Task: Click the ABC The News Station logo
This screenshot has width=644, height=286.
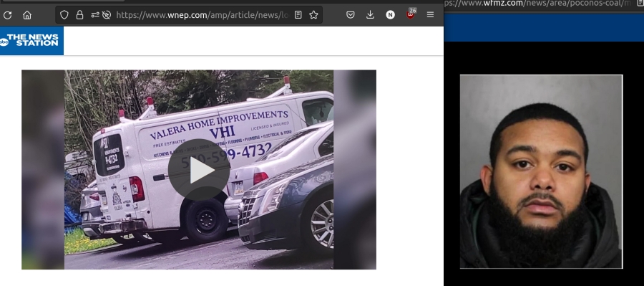Action: click(31, 41)
